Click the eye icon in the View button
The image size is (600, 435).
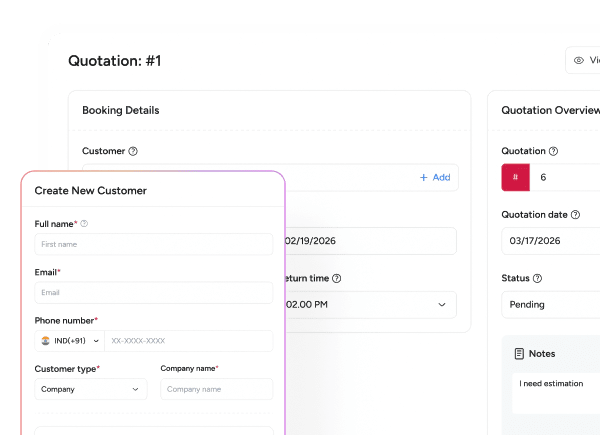pyautogui.click(x=579, y=60)
